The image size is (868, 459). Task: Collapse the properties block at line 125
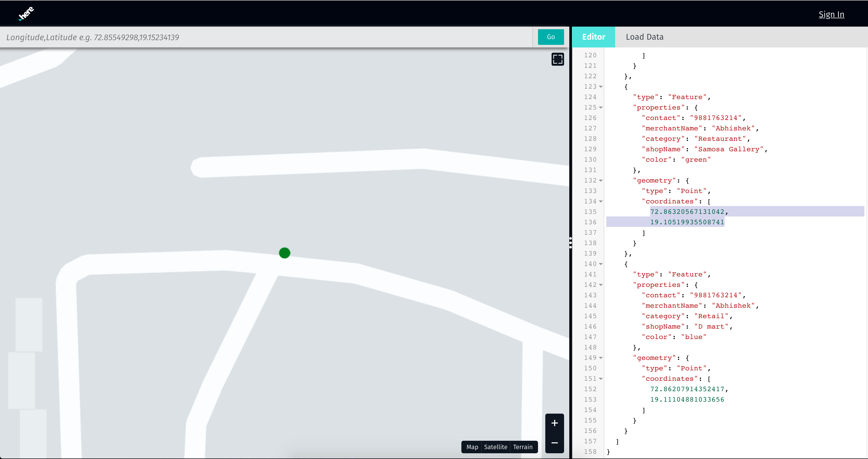pyautogui.click(x=601, y=108)
